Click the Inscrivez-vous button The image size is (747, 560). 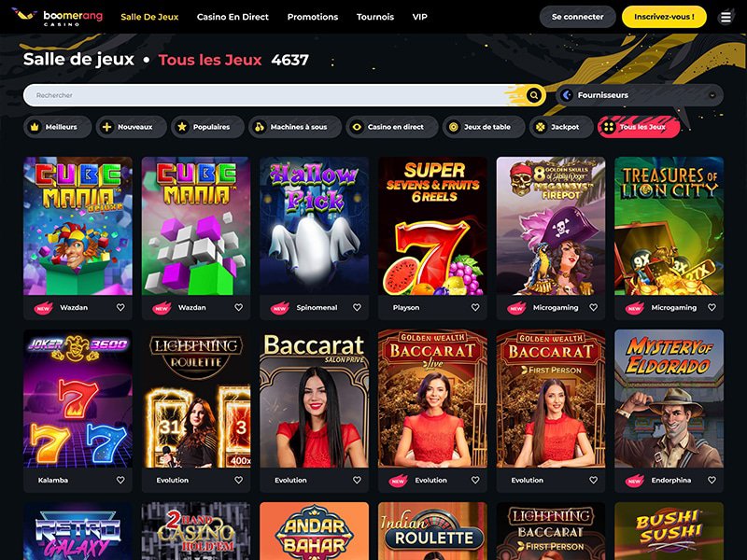coord(664,17)
